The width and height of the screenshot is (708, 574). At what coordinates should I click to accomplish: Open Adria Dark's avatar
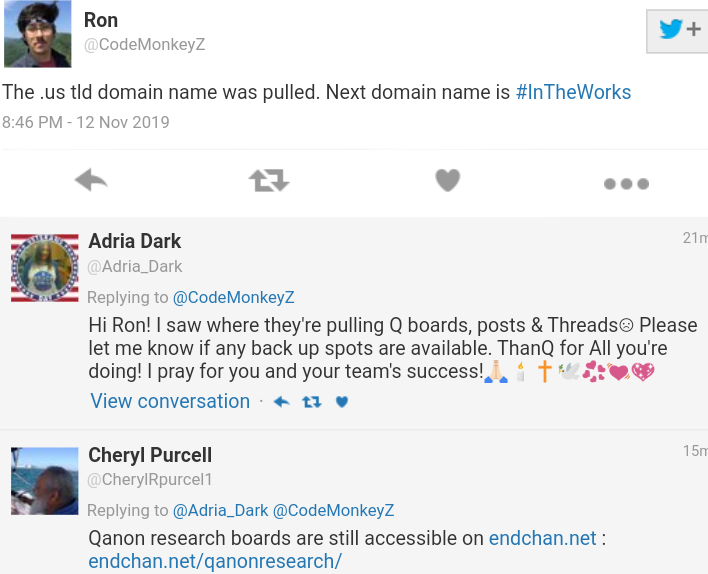[45, 268]
